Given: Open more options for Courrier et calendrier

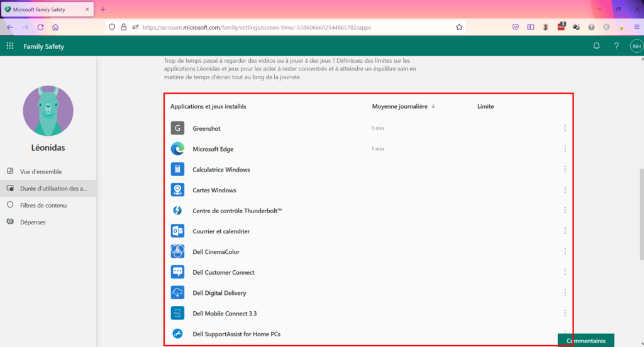Looking at the screenshot, I should [565, 231].
